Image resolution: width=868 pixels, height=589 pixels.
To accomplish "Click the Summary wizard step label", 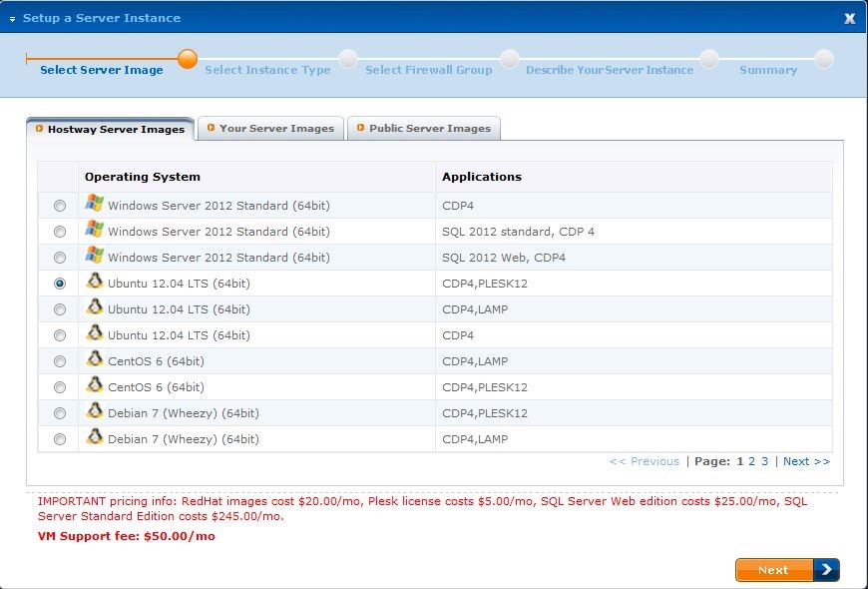I will tap(768, 70).
